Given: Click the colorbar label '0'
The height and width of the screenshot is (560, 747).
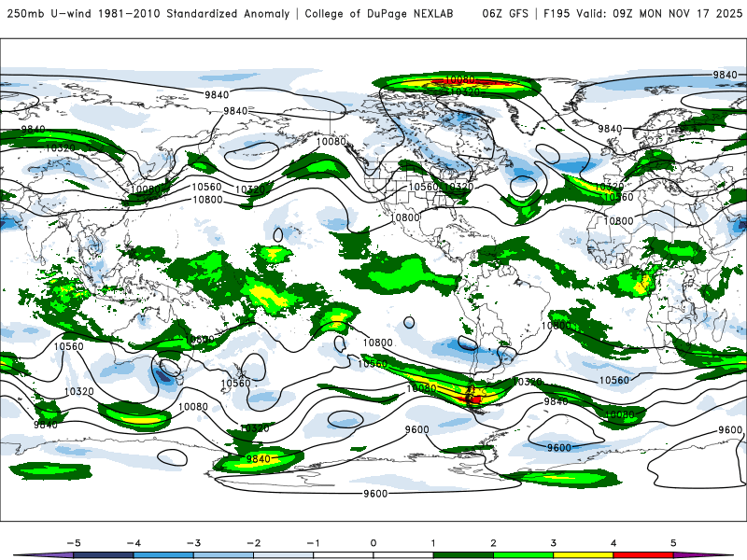Looking at the screenshot, I should (373, 543).
